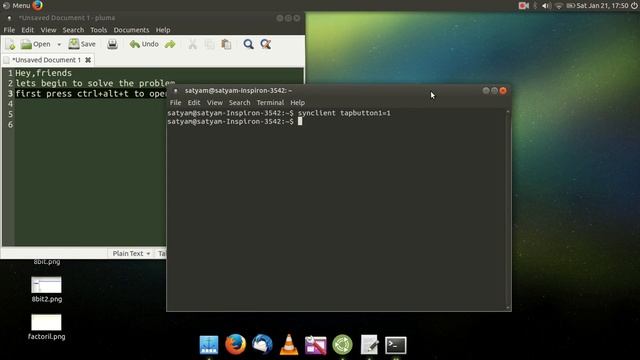Click the Plank anchor dock icon

click(x=209, y=345)
